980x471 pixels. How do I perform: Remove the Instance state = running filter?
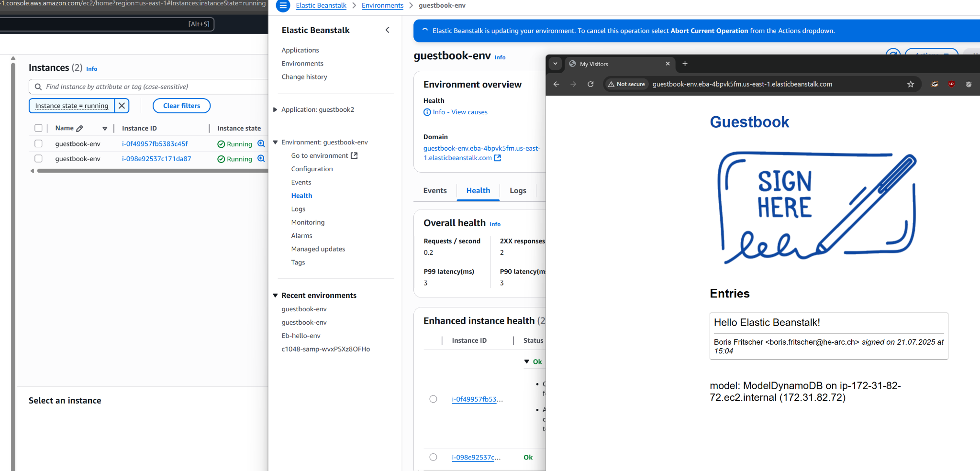click(122, 106)
